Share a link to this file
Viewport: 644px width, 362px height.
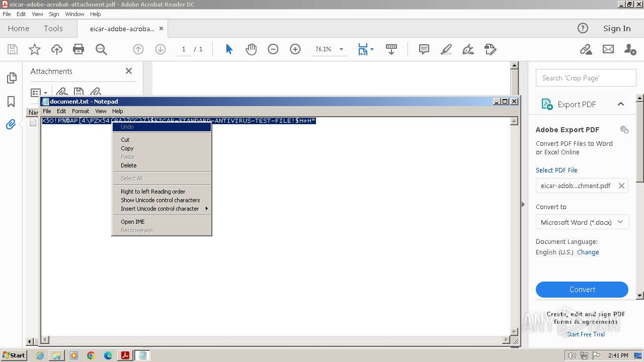pyautogui.click(x=586, y=49)
